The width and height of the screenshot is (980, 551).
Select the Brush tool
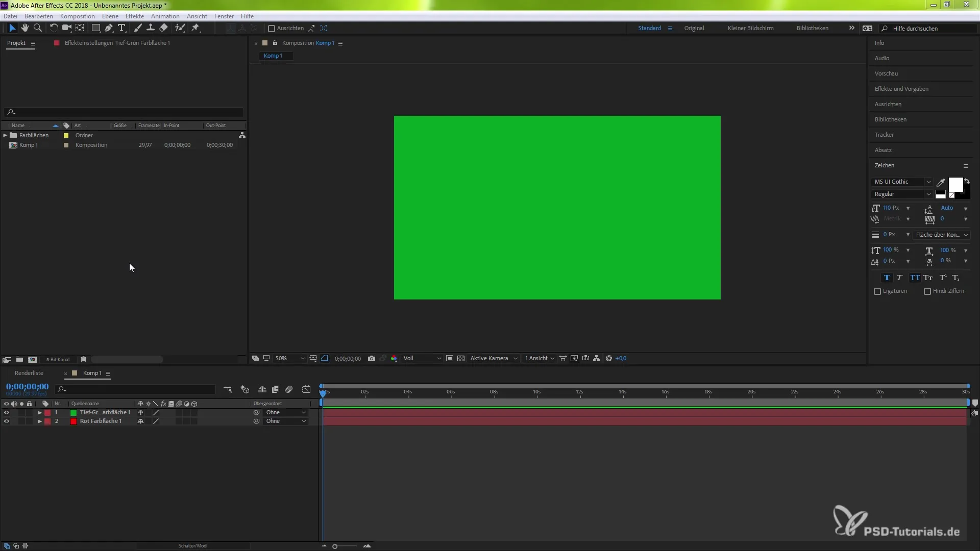pos(138,28)
